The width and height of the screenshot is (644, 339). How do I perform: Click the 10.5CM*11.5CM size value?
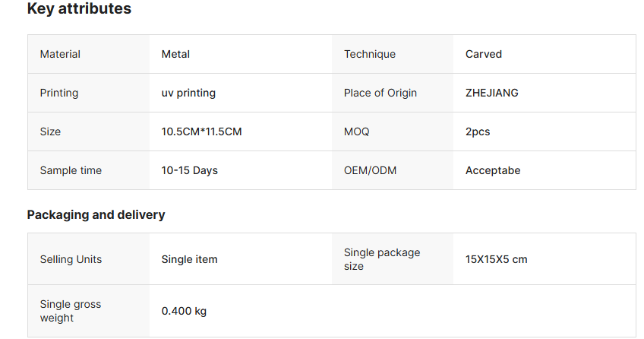tap(201, 131)
